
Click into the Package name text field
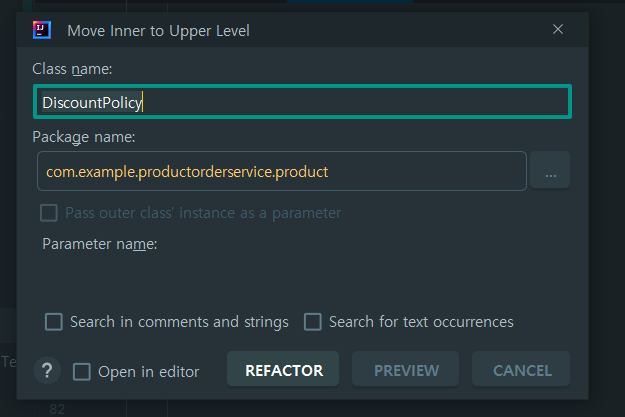pos(282,171)
